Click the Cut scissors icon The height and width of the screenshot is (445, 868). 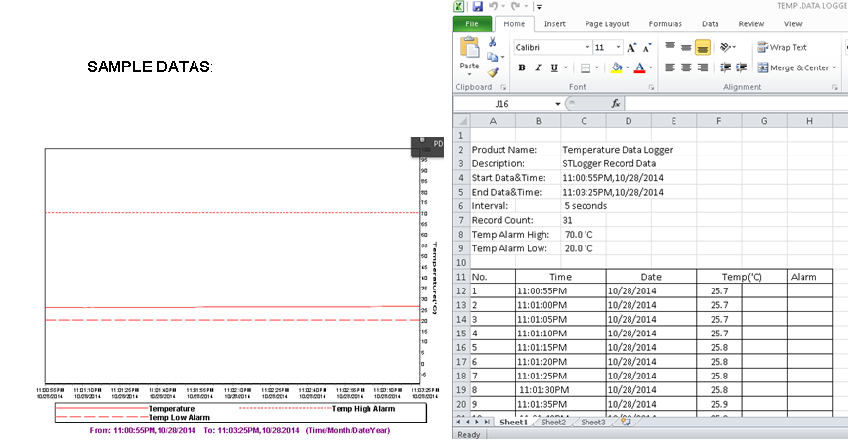(x=493, y=43)
